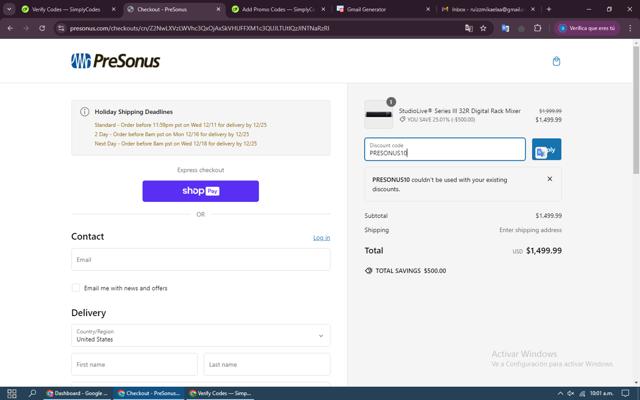This screenshot has height=400, width=640.
Task: Open Windows Start menu
Action: pyautogui.click(x=12, y=393)
